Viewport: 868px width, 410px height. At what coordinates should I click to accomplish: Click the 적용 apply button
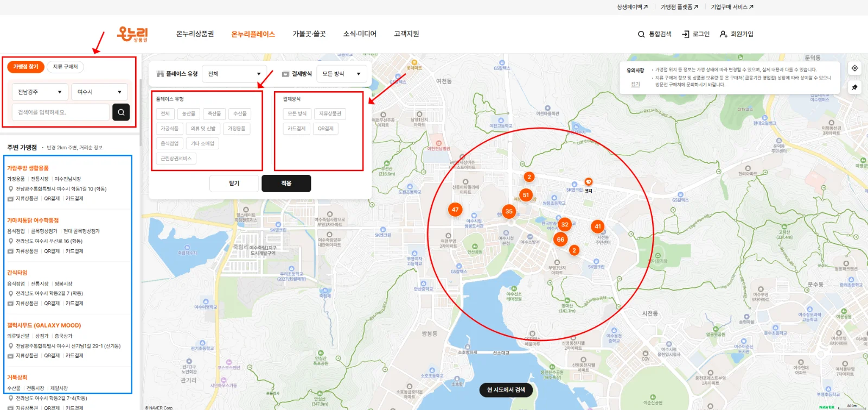(x=286, y=184)
